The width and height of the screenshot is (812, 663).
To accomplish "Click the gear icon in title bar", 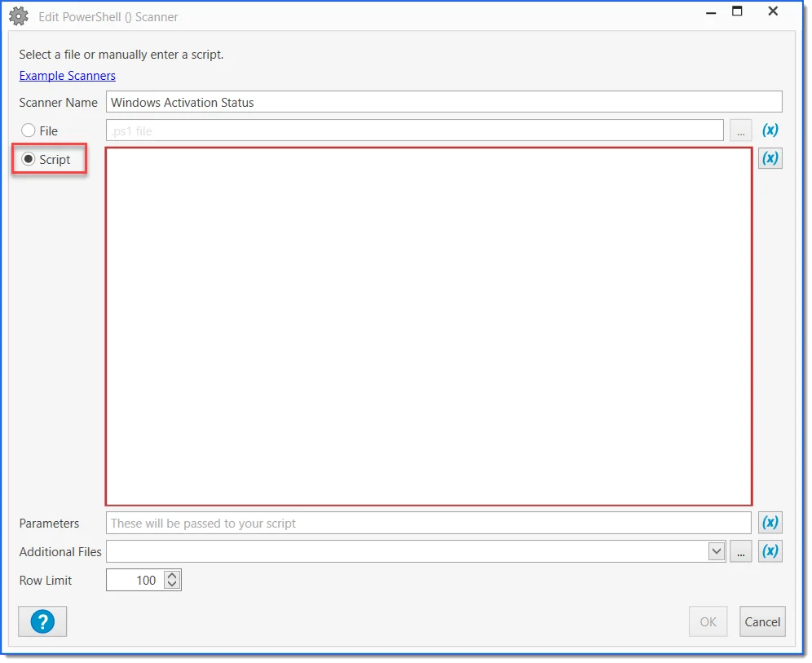I will 19,16.
